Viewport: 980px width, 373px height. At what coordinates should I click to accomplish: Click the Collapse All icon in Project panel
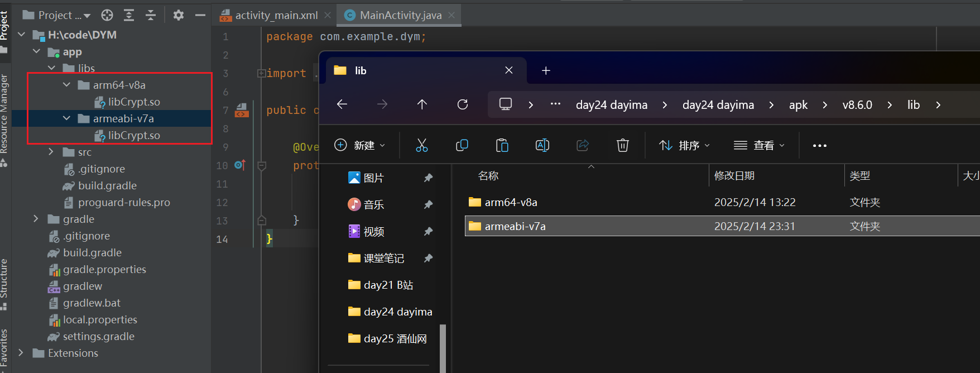pyautogui.click(x=151, y=15)
